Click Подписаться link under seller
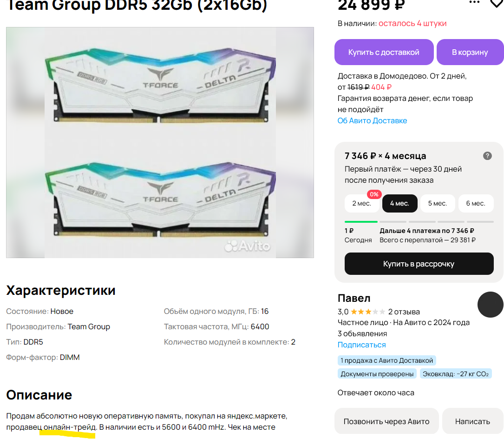Viewport: 504px width, 439px height. point(361,345)
